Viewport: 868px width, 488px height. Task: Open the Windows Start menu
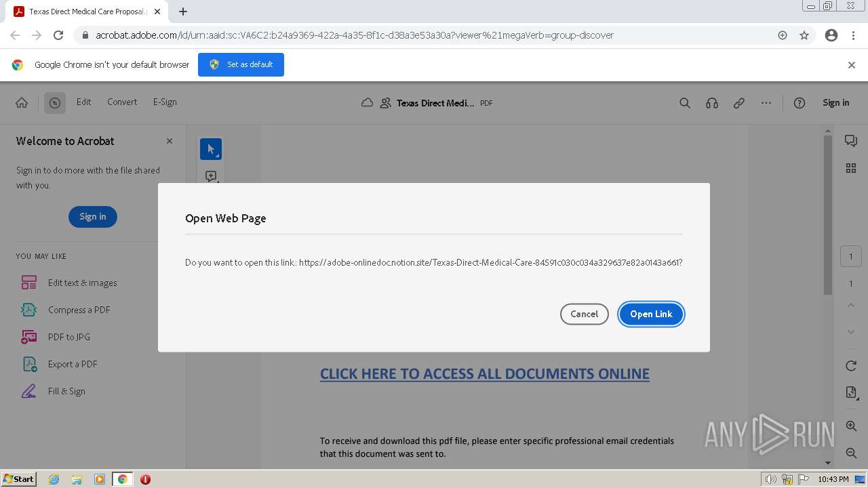(19, 479)
